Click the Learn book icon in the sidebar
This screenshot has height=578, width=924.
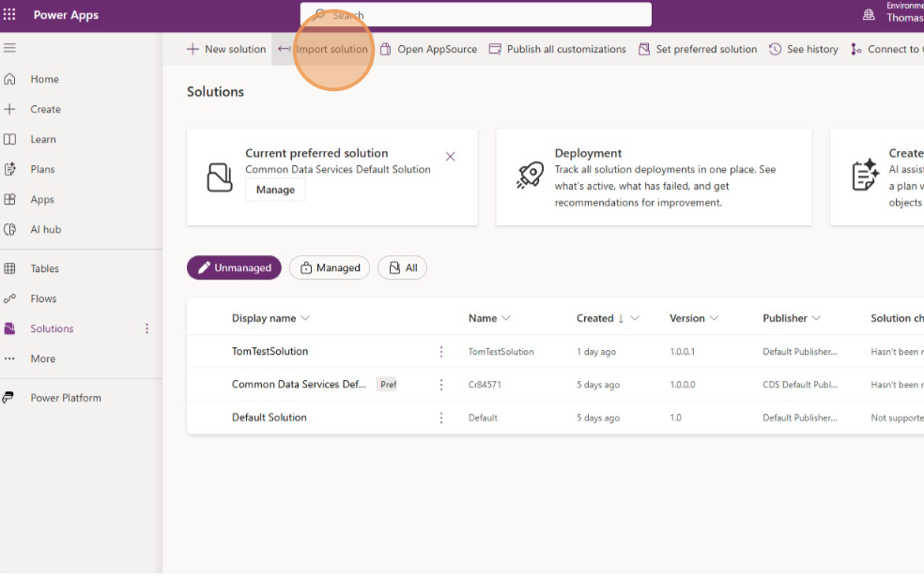click(9, 139)
